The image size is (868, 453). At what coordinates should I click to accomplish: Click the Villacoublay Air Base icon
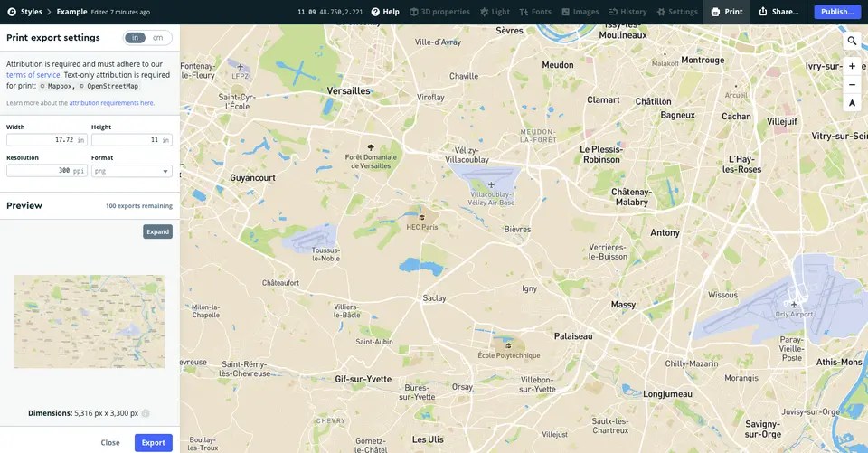(491, 185)
